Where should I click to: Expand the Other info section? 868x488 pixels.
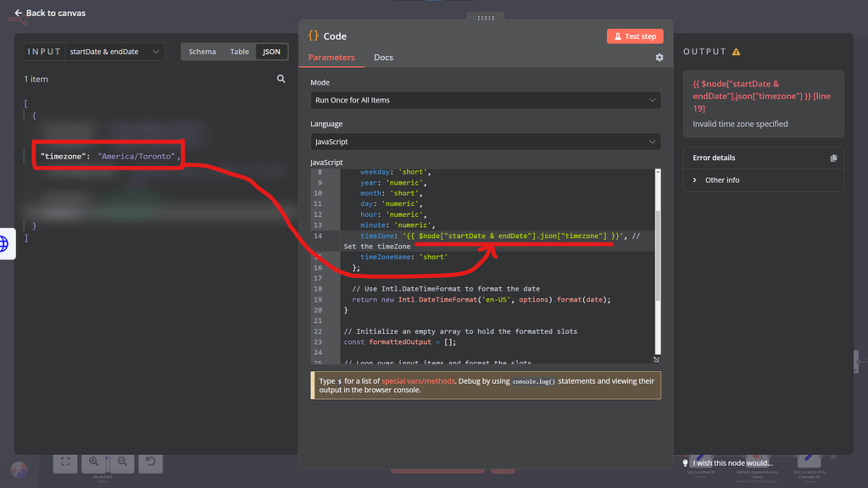(721, 180)
